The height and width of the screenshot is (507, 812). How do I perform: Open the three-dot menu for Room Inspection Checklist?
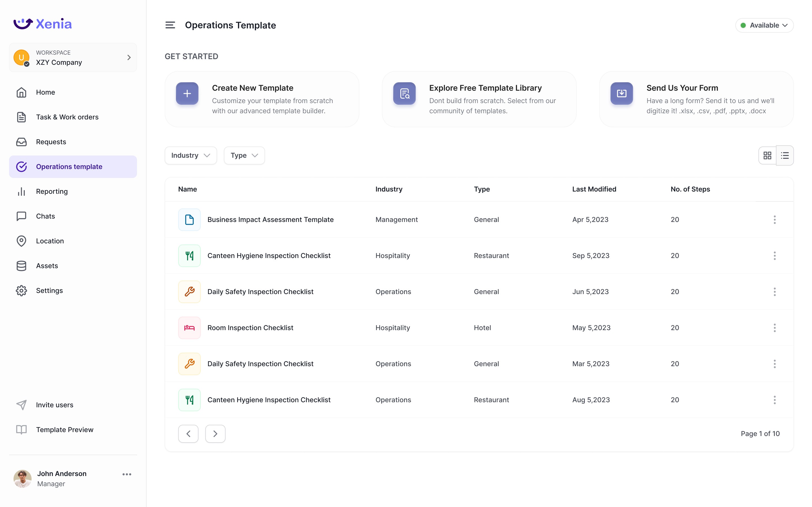[775, 328]
